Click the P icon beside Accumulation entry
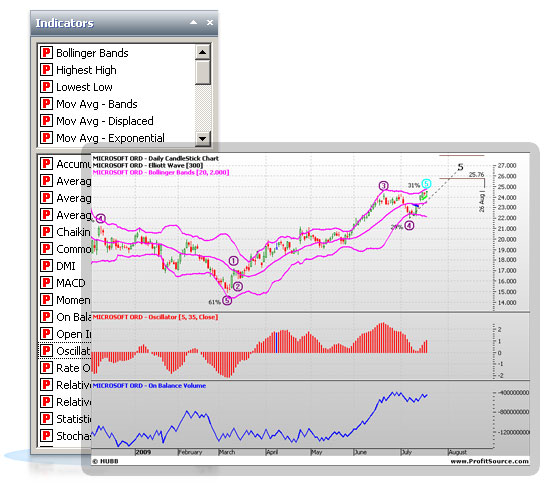The image size is (550, 491). click(46, 164)
